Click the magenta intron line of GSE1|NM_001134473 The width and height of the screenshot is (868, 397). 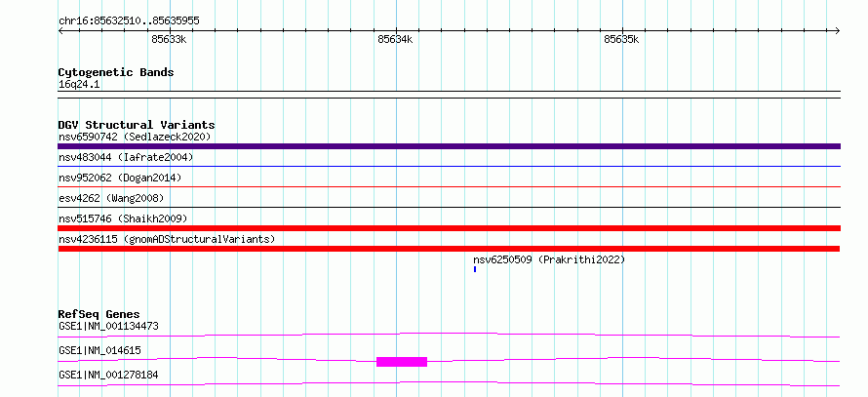449,335
